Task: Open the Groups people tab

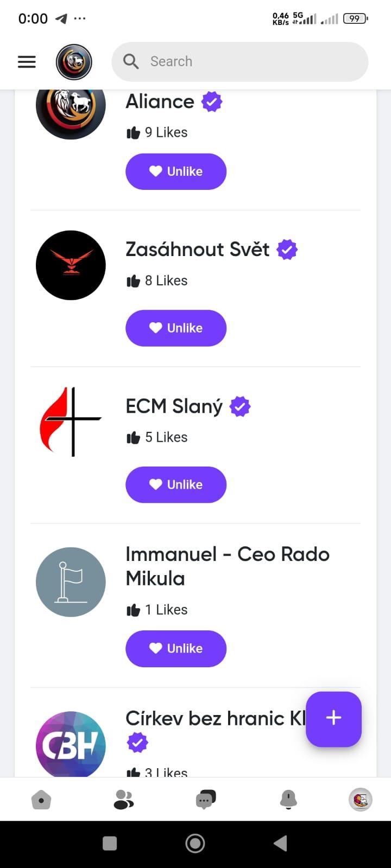Action: tap(123, 800)
